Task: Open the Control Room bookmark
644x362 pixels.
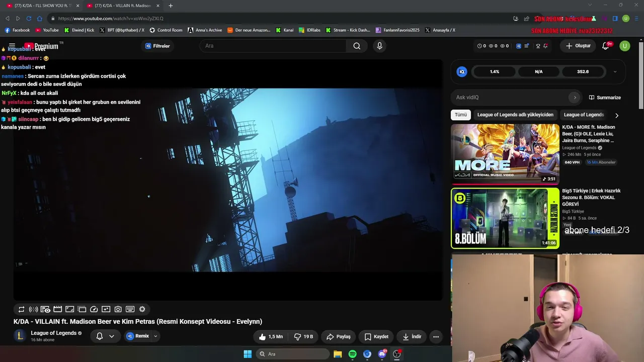Action: coord(166,30)
